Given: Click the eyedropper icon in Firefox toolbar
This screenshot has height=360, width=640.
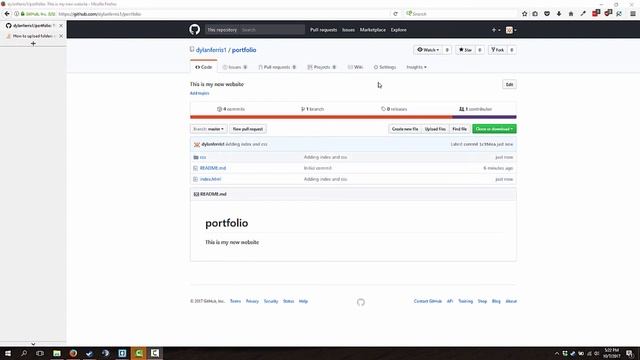Looking at the screenshot, I should point(583,14).
